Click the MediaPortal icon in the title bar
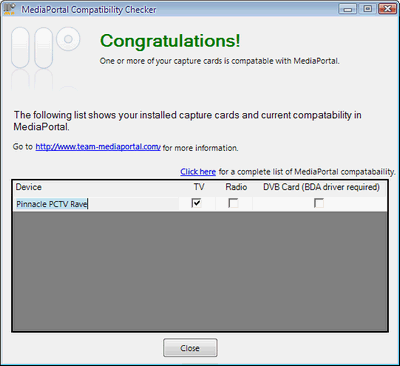Image resolution: width=400 pixels, height=366 pixels. pos(9,9)
